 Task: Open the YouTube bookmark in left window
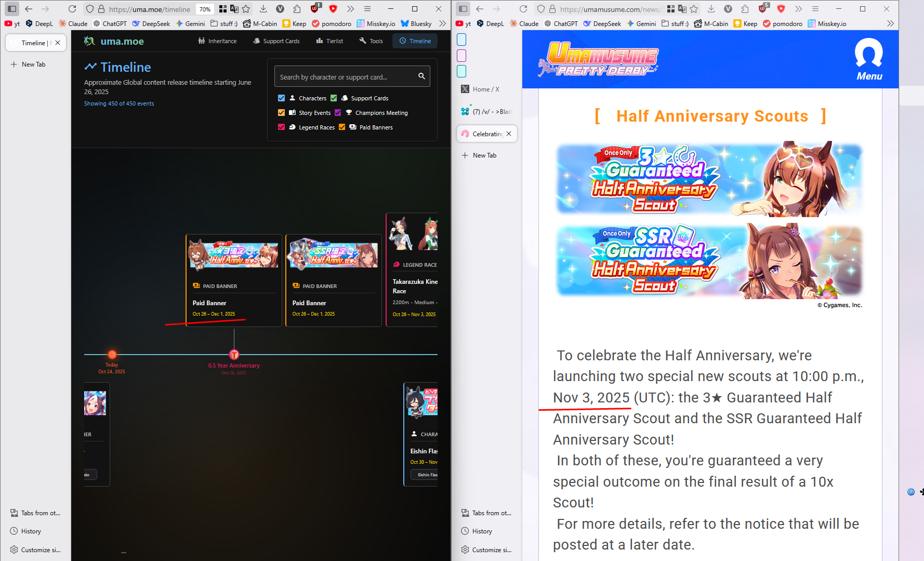pos(12,23)
